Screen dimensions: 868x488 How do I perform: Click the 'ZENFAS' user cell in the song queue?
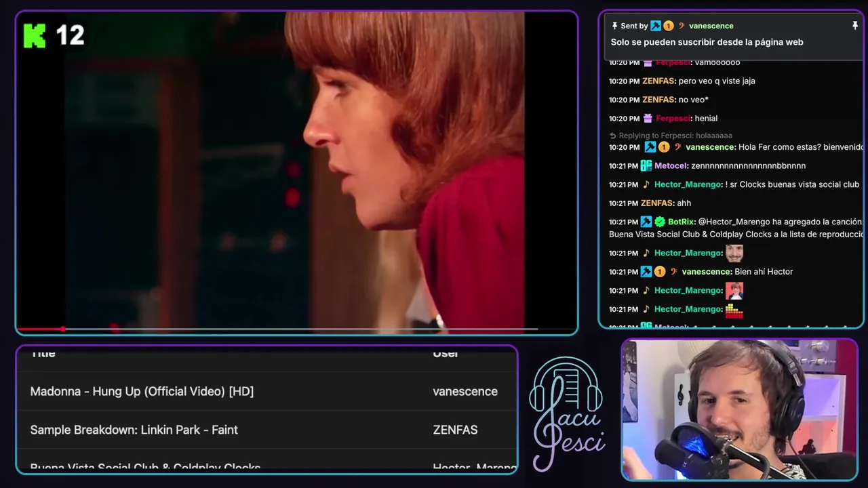point(455,430)
